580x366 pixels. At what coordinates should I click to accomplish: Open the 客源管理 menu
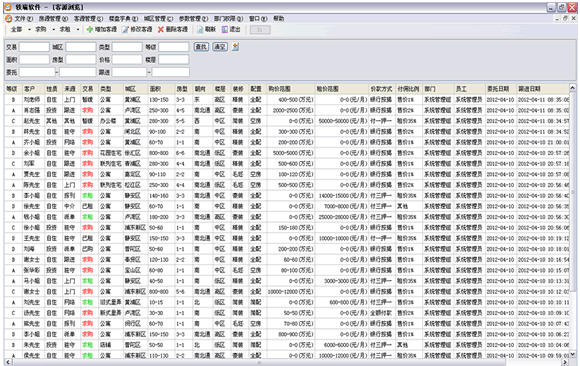88,19
